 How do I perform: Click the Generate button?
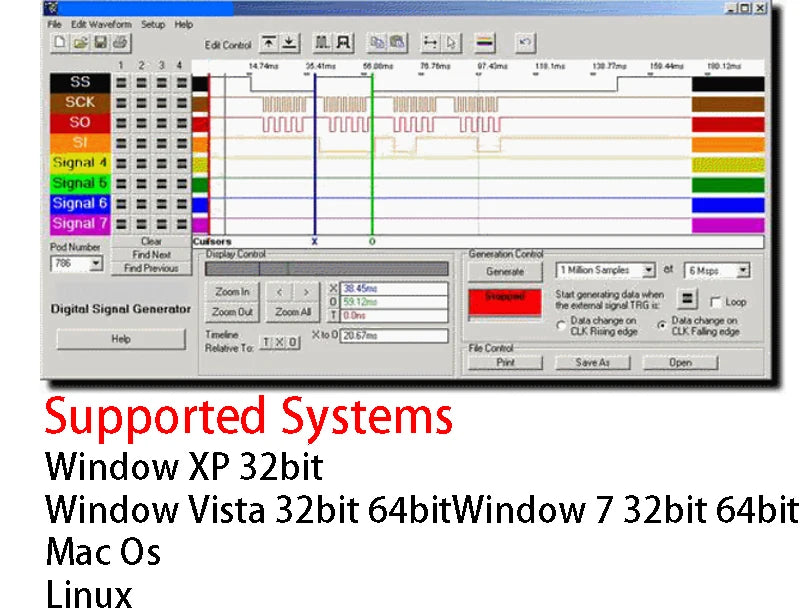(x=505, y=271)
